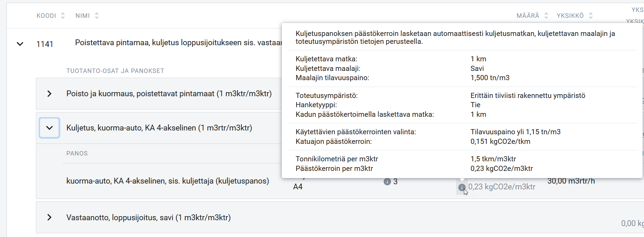The height and width of the screenshot is (237, 644).
Task: Click the NIMI column header
Action: [x=83, y=16]
